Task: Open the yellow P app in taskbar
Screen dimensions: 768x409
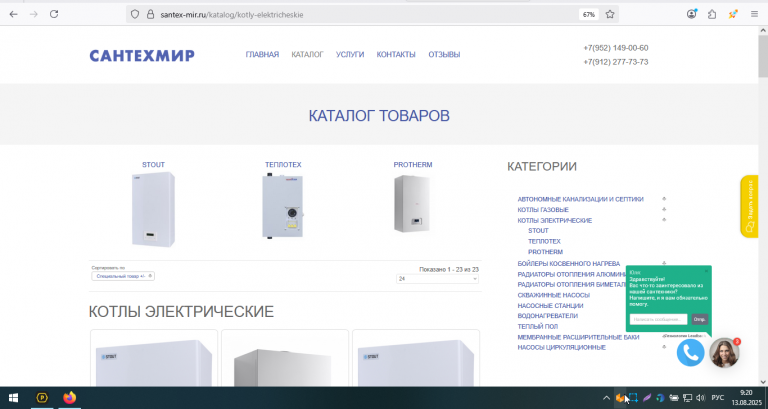Action: click(x=42, y=398)
